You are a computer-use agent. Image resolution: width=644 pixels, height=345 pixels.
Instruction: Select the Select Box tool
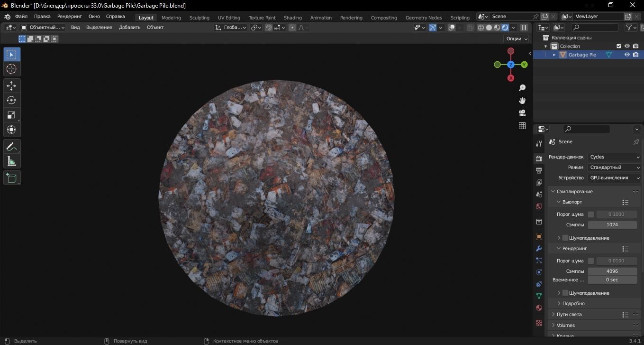click(11, 54)
